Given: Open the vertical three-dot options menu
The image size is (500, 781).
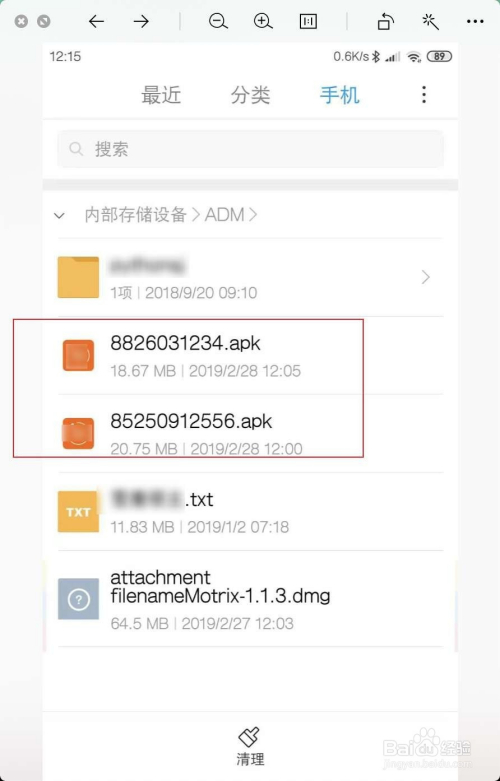Looking at the screenshot, I should pyautogui.click(x=424, y=94).
